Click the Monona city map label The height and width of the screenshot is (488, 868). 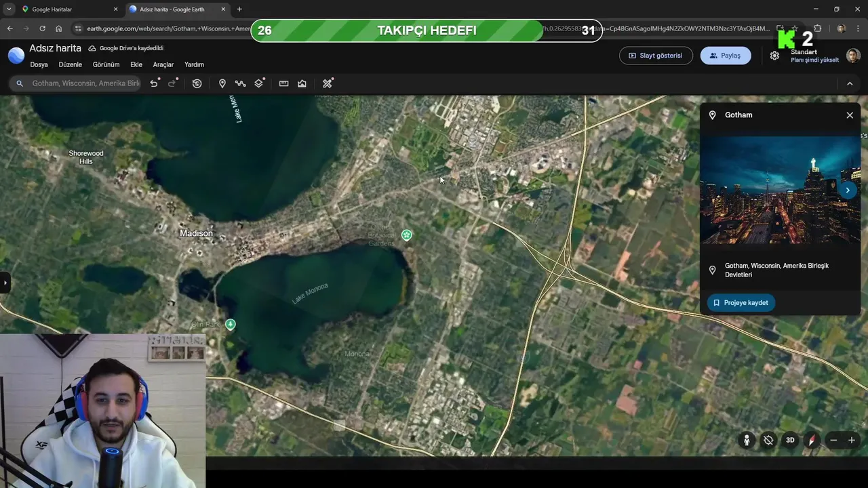357,354
